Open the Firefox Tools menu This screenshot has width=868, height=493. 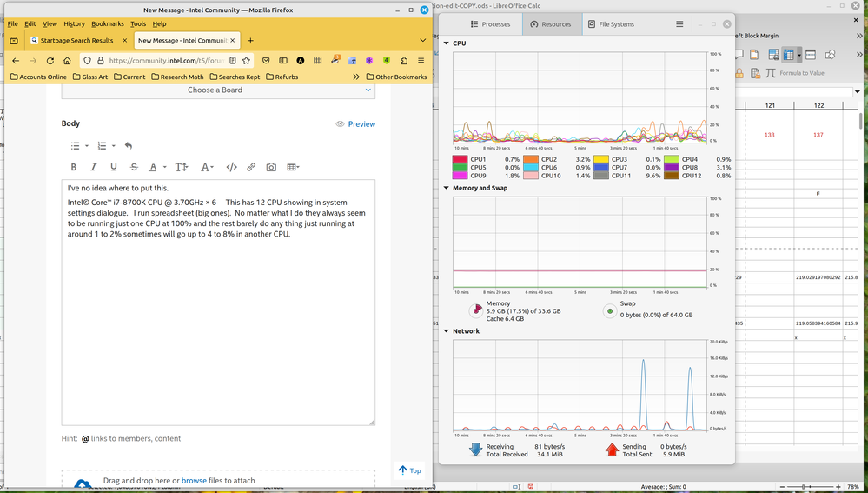(x=138, y=23)
